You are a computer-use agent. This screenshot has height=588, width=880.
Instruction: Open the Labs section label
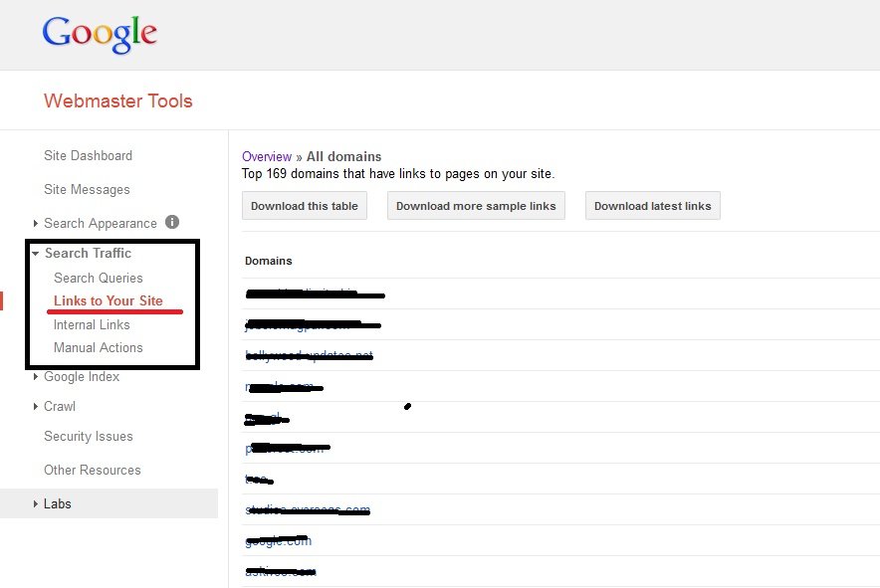(58, 503)
